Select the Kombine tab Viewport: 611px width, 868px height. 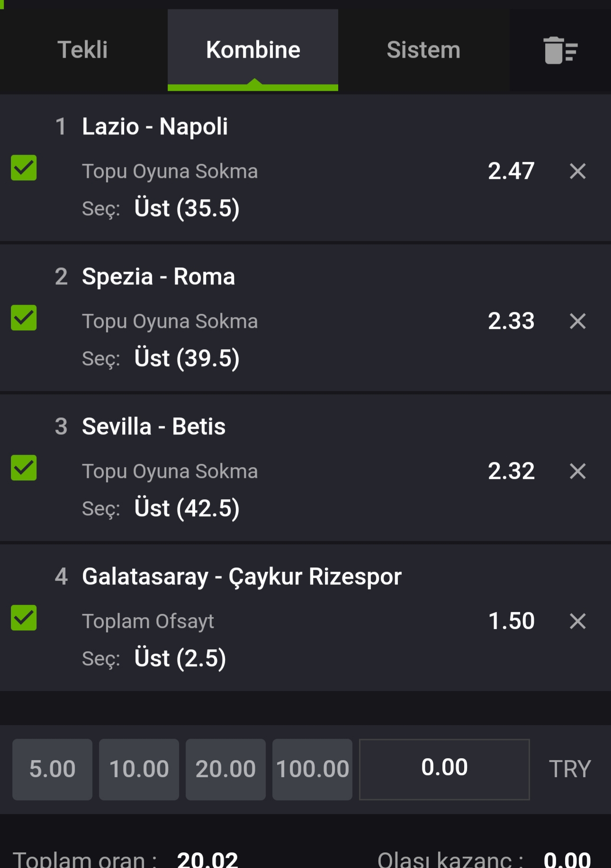click(253, 50)
